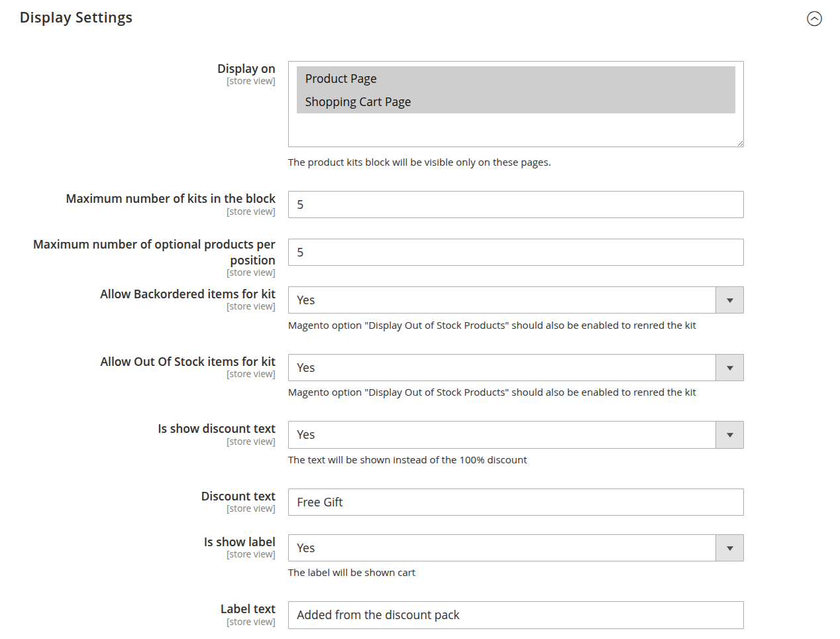840x639 pixels.
Task: Click store view label under Display on
Action: click(x=250, y=81)
